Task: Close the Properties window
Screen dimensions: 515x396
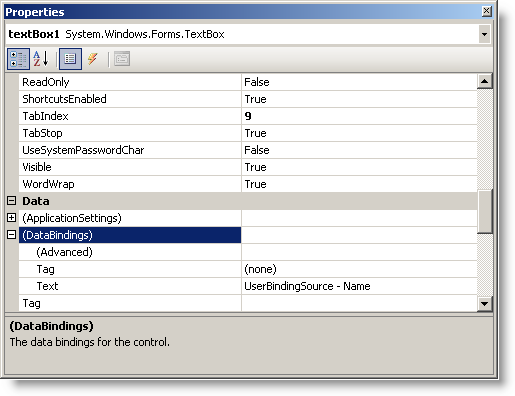Action: coord(486,11)
